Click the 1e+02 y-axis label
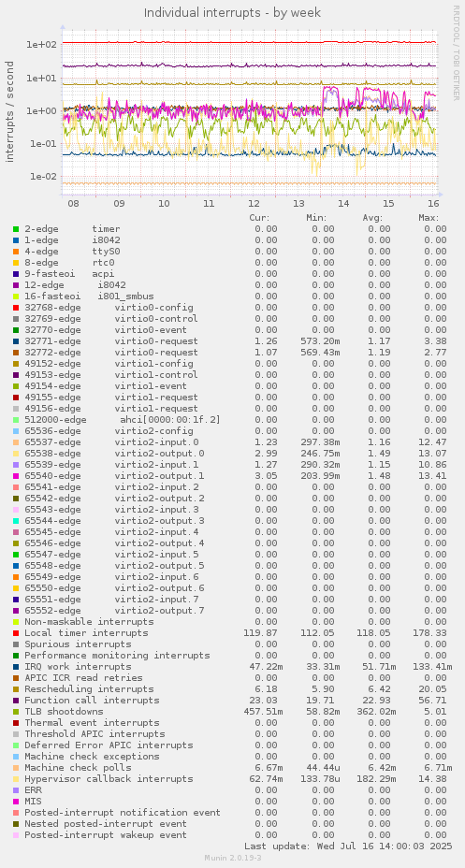 [x=41, y=44]
